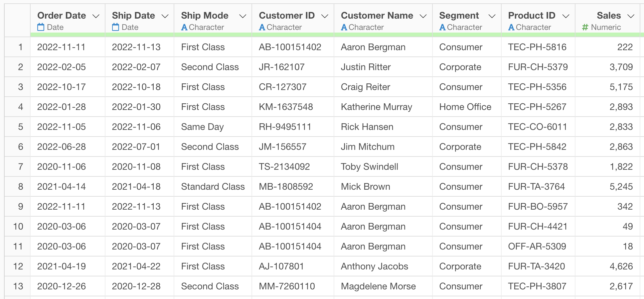
Task: Click the calendar icon under Order Date
Action: [x=41, y=27]
